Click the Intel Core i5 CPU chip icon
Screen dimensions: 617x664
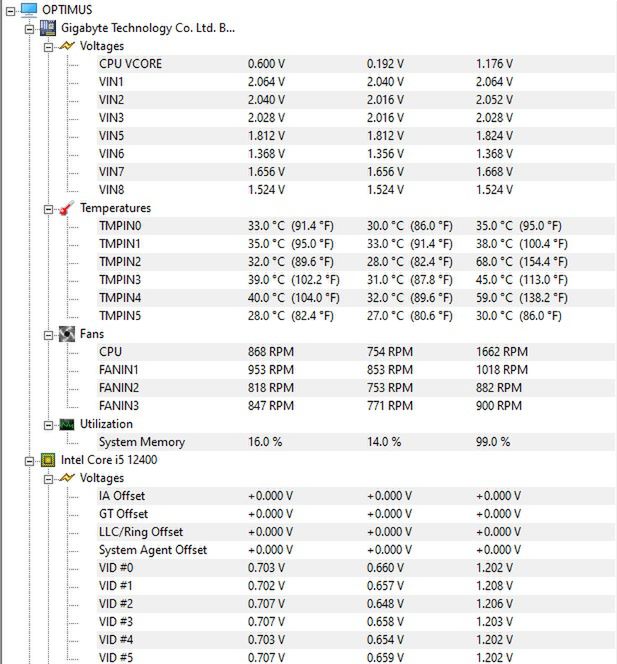[48, 460]
